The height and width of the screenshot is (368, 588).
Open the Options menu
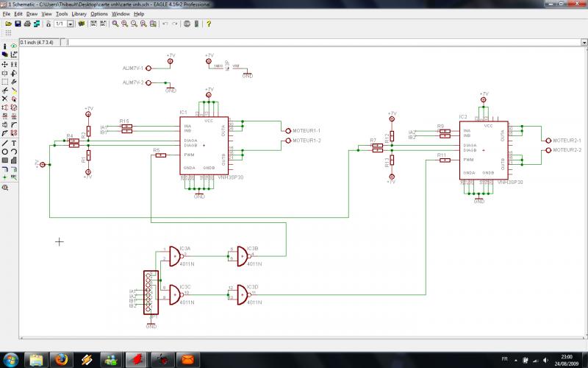point(99,14)
